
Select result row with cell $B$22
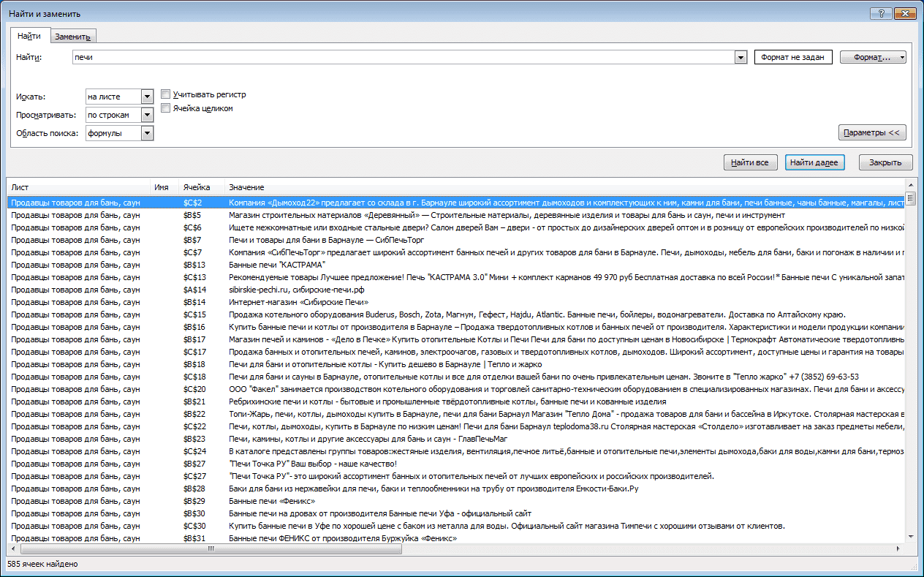pyautogui.click(x=456, y=414)
